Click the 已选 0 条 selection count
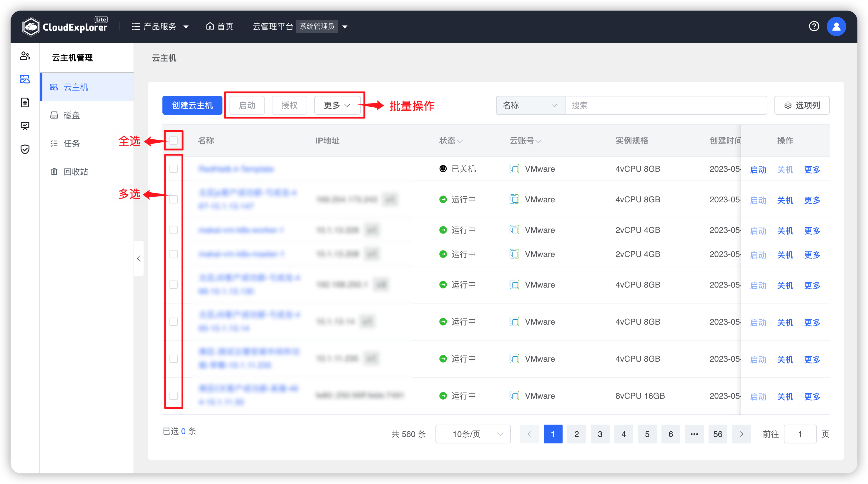Screen dimensions: 868x484 179,431
